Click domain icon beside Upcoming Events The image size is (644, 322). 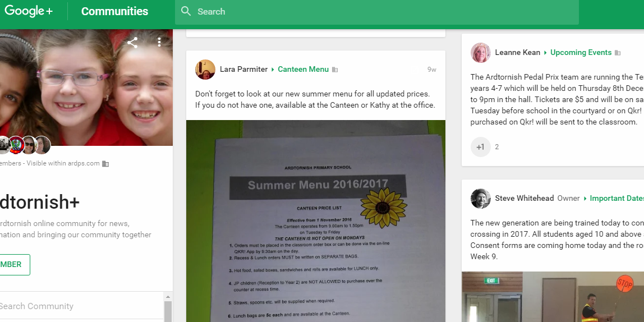click(617, 53)
